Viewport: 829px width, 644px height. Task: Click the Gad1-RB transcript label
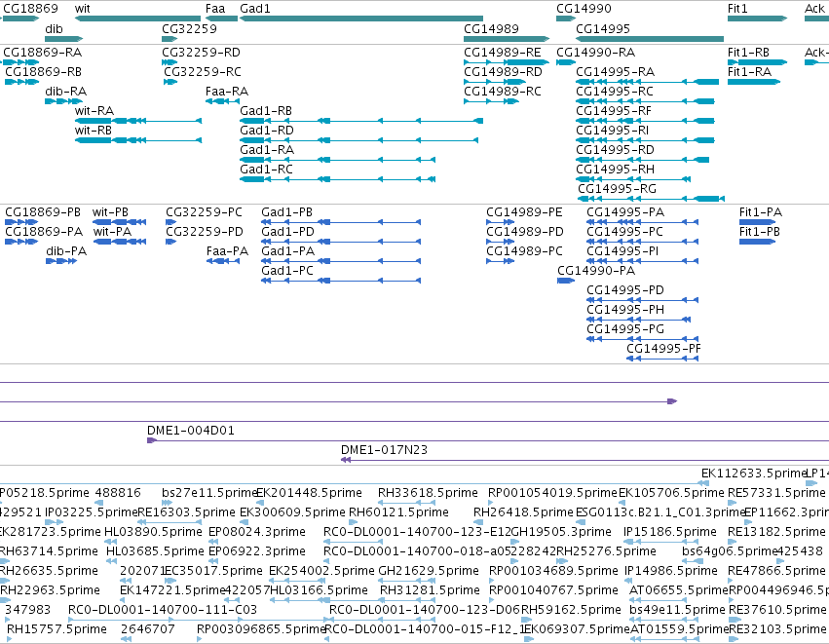click(x=265, y=111)
